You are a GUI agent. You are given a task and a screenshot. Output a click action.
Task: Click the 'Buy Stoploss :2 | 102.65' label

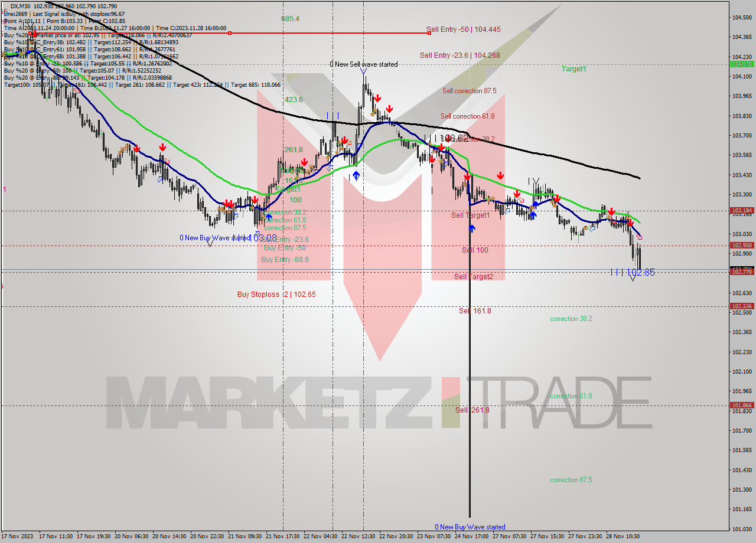click(276, 295)
